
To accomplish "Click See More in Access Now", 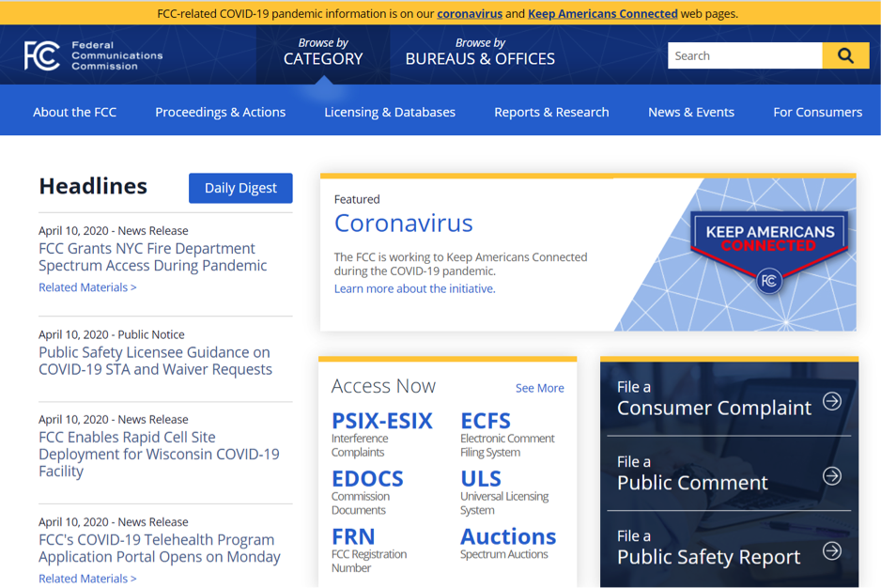I will [540, 388].
